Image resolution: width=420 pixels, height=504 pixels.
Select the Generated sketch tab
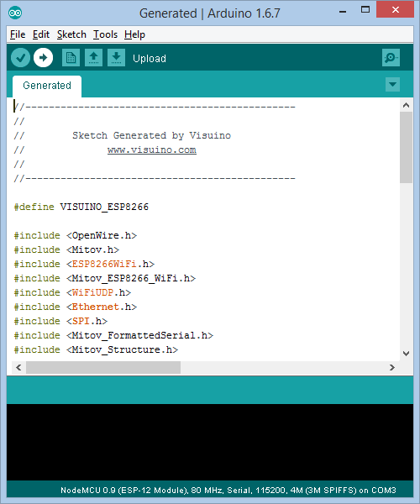[x=47, y=86]
